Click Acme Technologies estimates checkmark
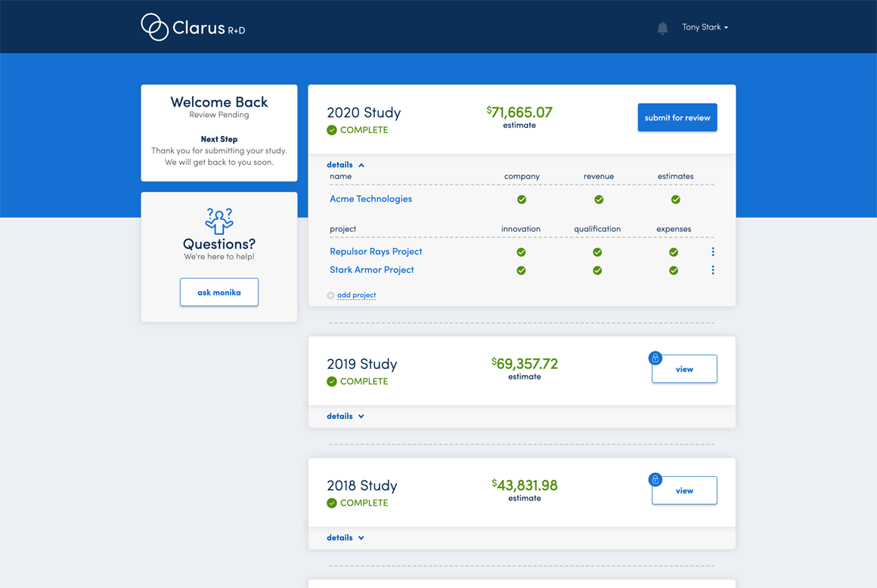 tap(676, 200)
